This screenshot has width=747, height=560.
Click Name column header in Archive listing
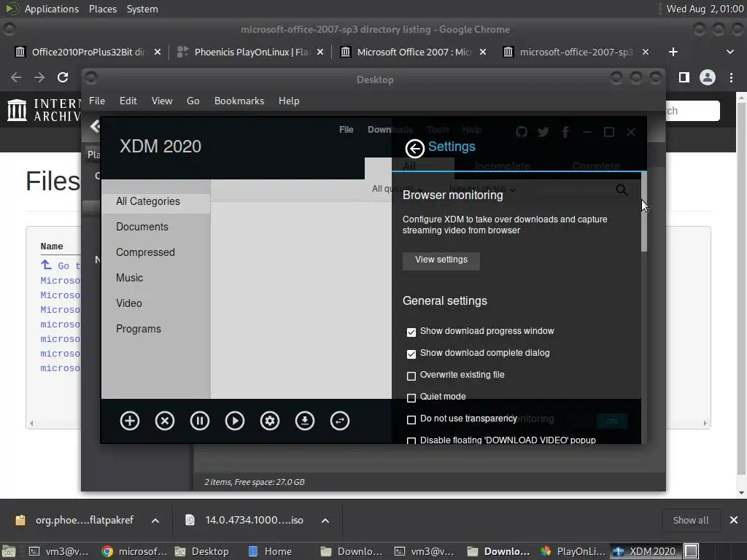tap(52, 246)
